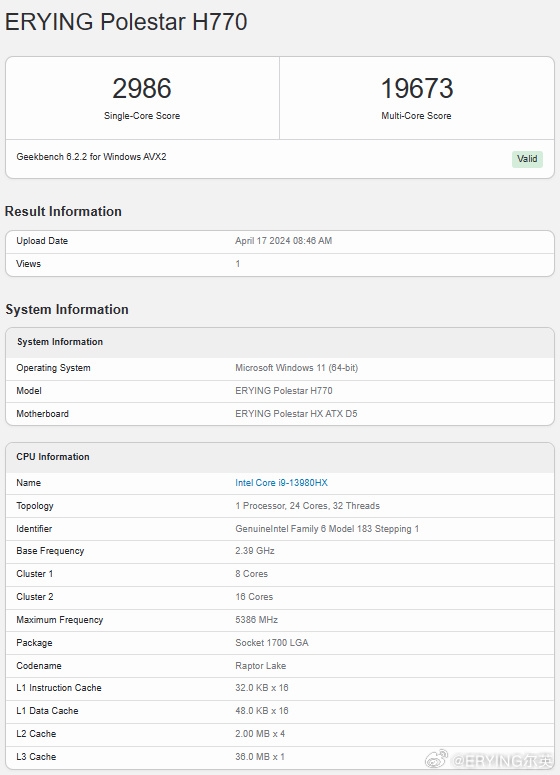The width and height of the screenshot is (560, 775).
Task: Select the ERYING Polestar HX ATX D5 motherboard value
Action: [296, 414]
